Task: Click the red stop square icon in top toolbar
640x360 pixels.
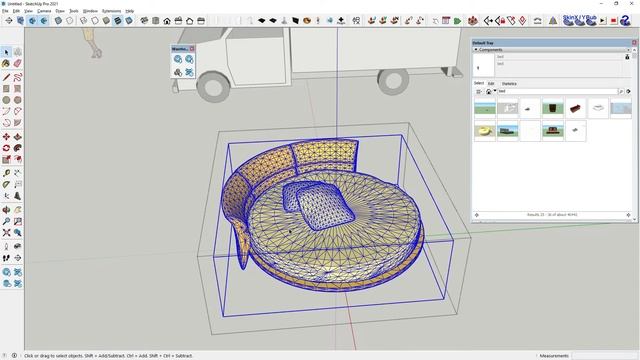Action: click(x=613, y=20)
